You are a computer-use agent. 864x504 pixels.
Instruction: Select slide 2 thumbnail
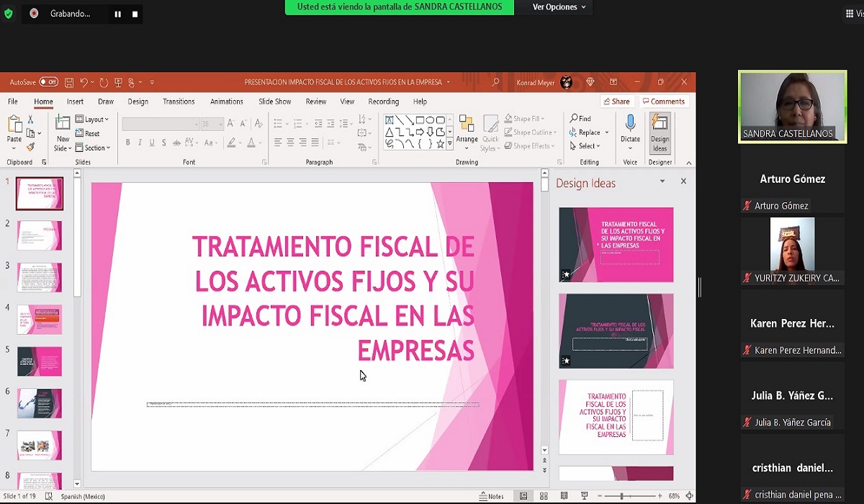(40, 235)
